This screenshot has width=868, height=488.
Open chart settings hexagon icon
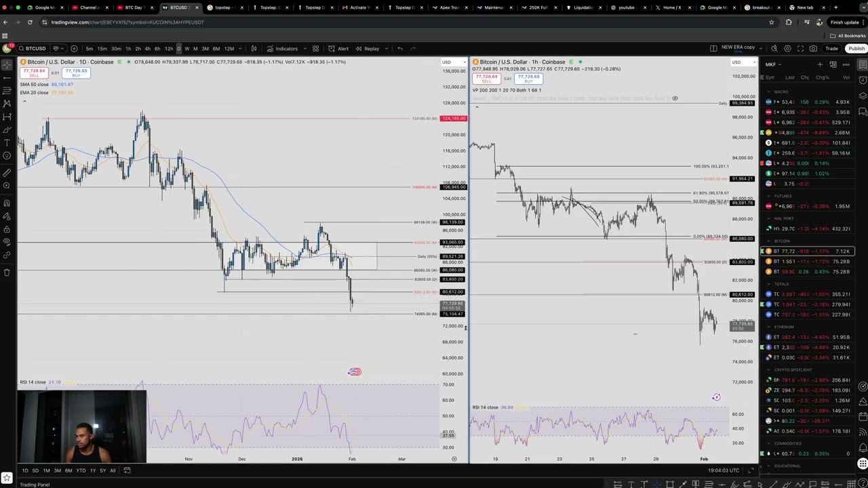[787, 48]
